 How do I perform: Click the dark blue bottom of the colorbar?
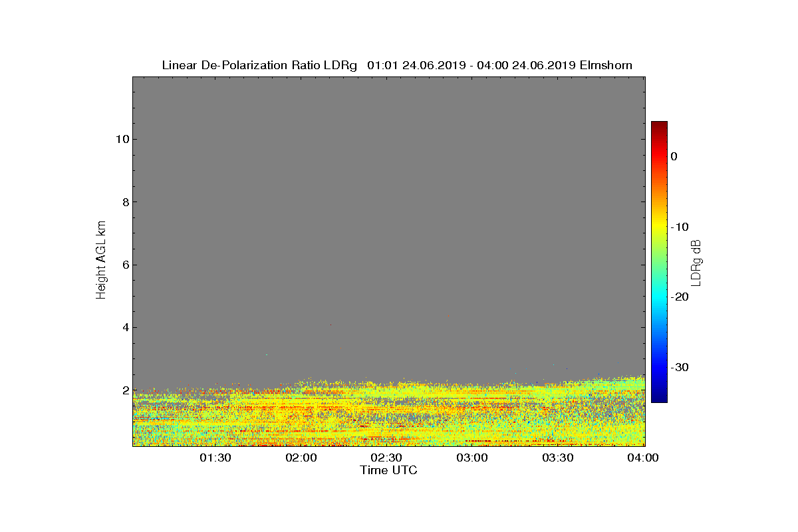click(659, 397)
